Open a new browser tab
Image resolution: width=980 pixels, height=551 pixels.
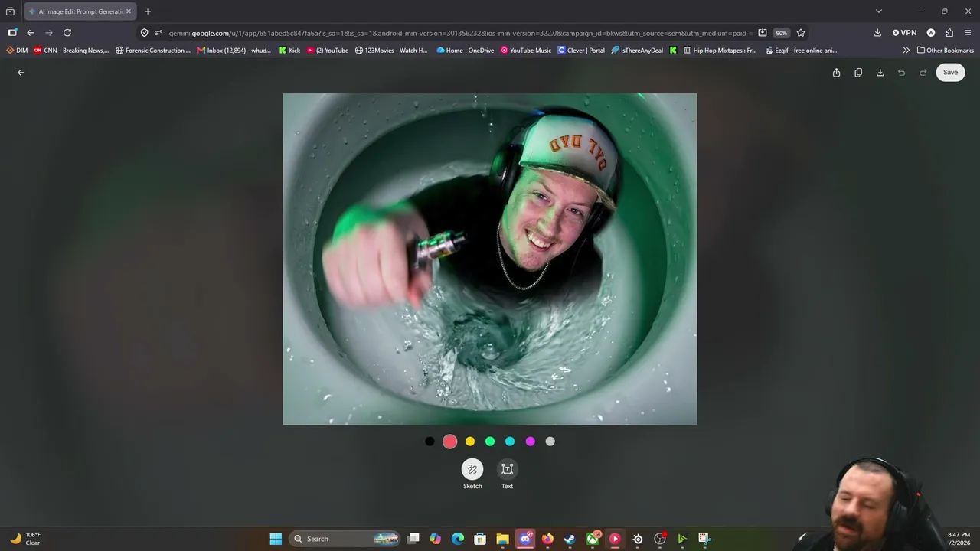[x=148, y=11]
